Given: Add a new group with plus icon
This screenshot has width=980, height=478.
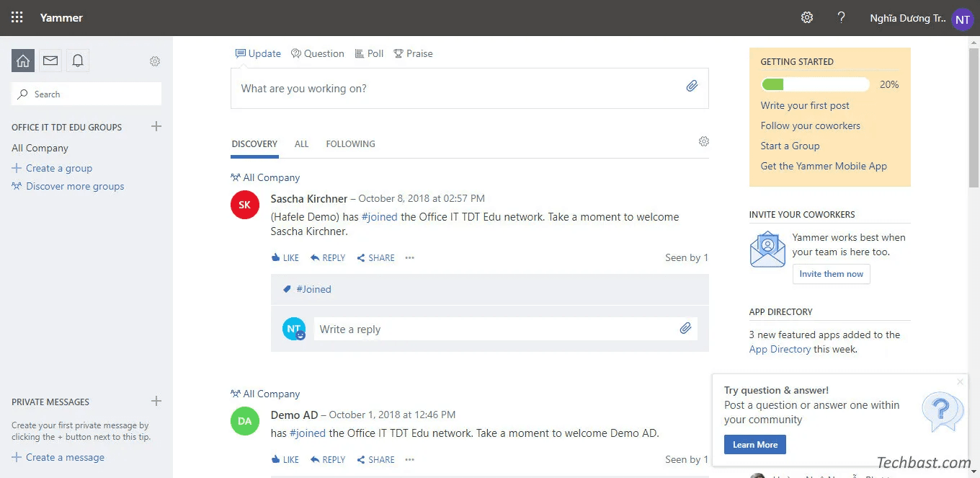Looking at the screenshot, I should tap(156, 127).
